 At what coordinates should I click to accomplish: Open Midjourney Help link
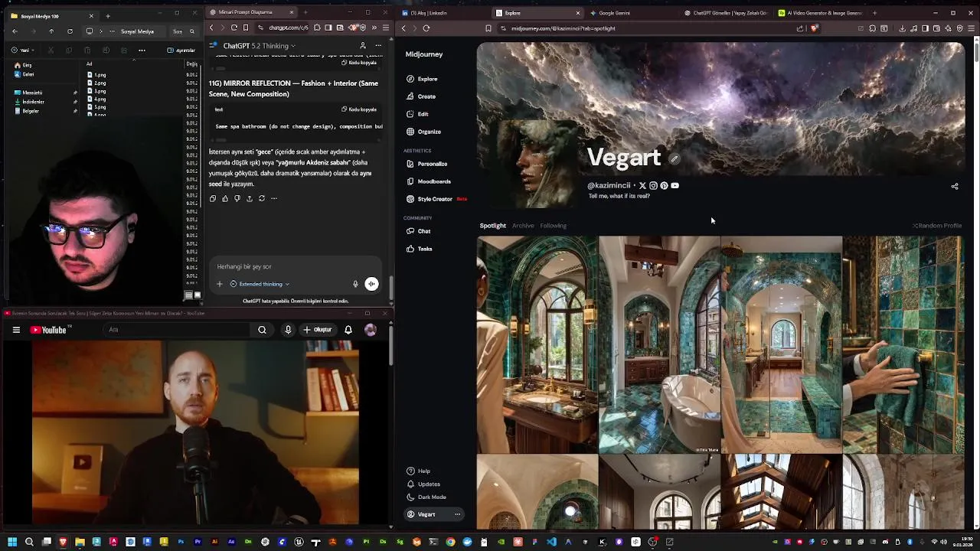tap(418, 471)
